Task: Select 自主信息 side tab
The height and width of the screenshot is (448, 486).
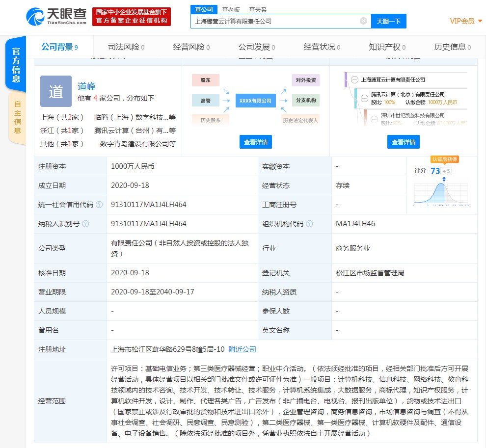Action: pyautogui.click(x=18, y=117)
